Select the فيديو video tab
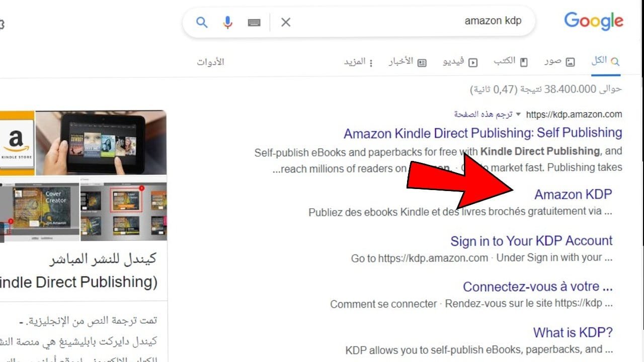 (x=460, y=62)
